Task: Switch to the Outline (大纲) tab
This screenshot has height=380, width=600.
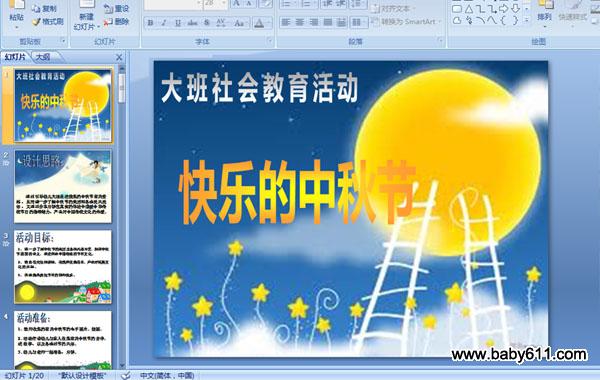Action: click(42, 57)
